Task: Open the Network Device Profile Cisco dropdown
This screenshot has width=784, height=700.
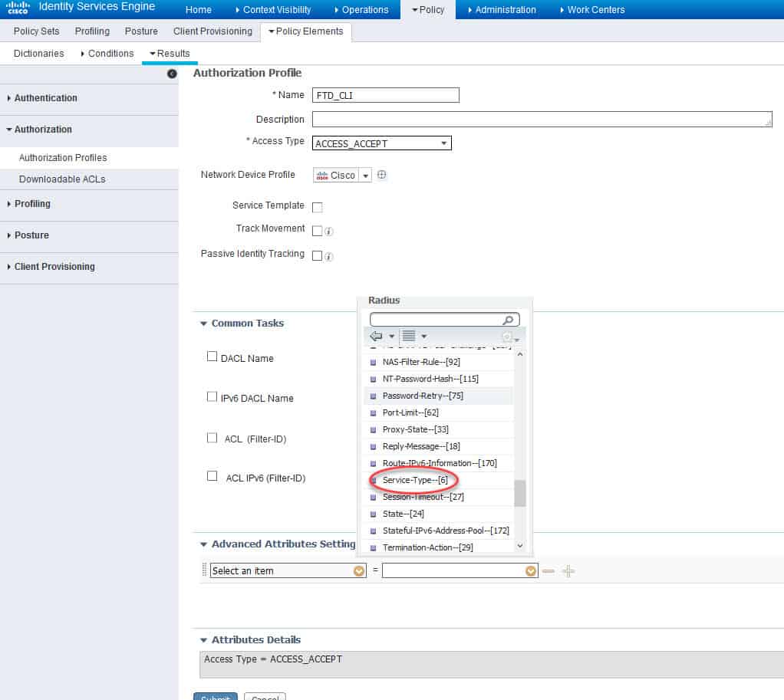Action: click(365, 176)
